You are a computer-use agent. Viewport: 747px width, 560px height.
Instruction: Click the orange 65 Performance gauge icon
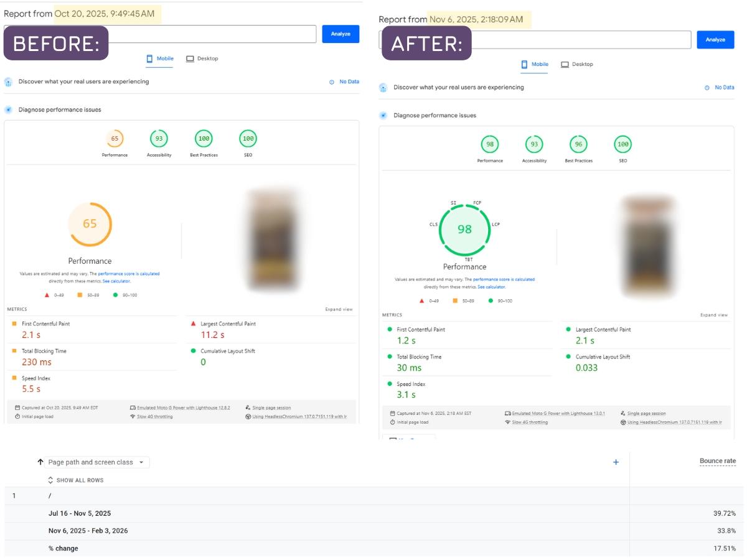click(115, 139)
